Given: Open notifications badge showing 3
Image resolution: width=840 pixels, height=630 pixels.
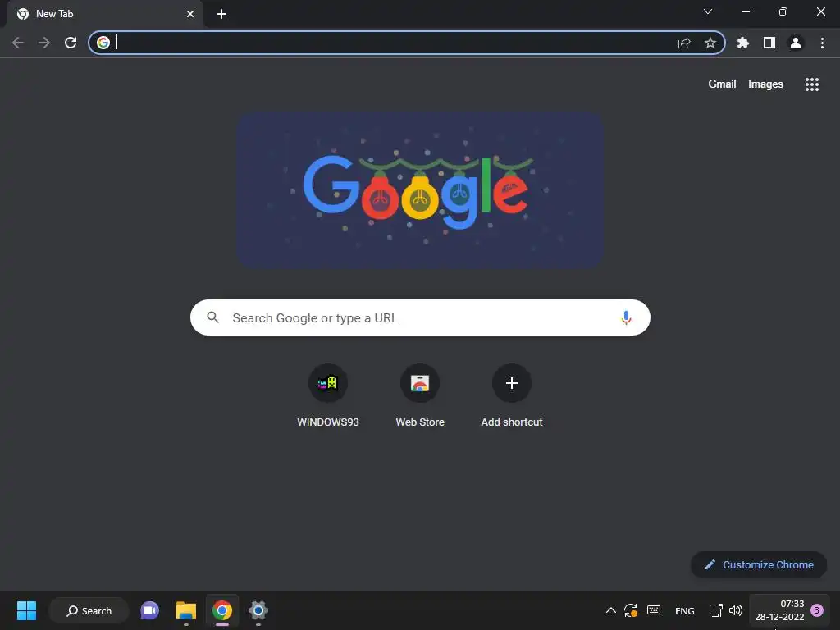Looking at the screenshot, I should click(x=817, y=610).
